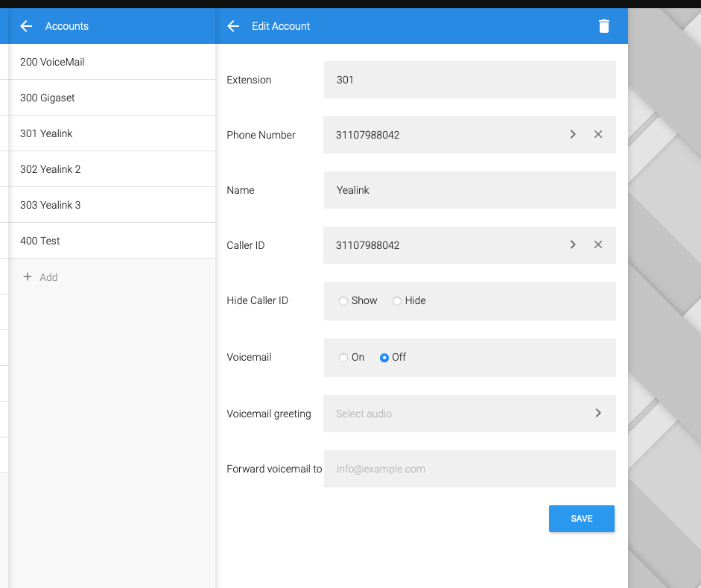Clear the Phone Number value
This screenshot has width=701, height=588.
(x=597, y=134)
